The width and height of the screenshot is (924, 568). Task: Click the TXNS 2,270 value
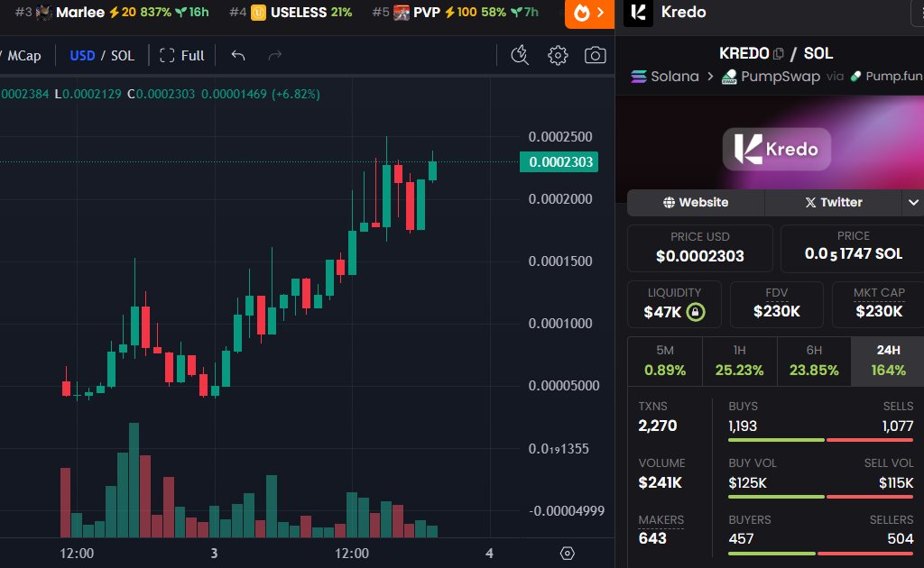click(x=658, y=426)
